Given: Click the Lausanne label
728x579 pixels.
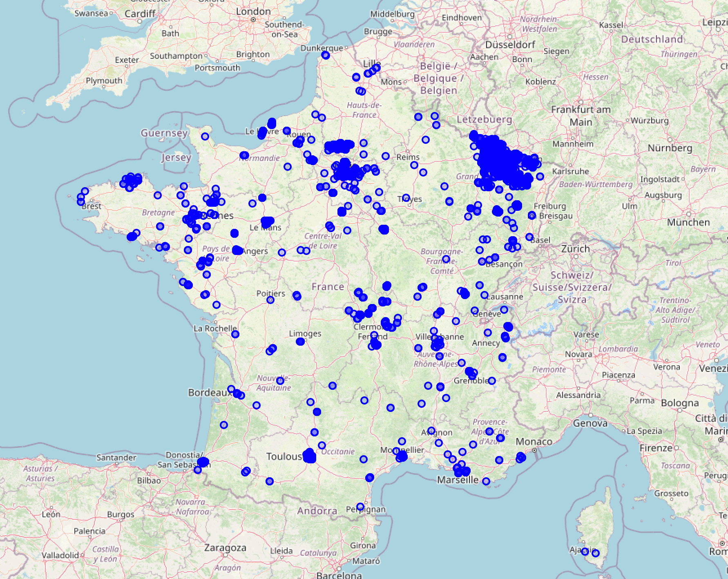Looking at the screenshot, I should [505, 297].
